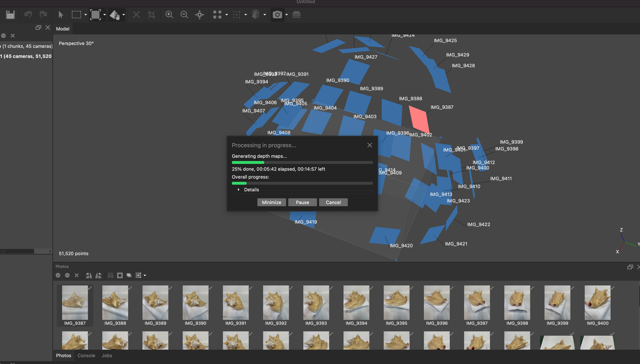Image resolution: width=640 pixels, height=364 pixels.
Task: Save the project with the floppy icon
Action: pyautogui.click(x=10, y=15)
